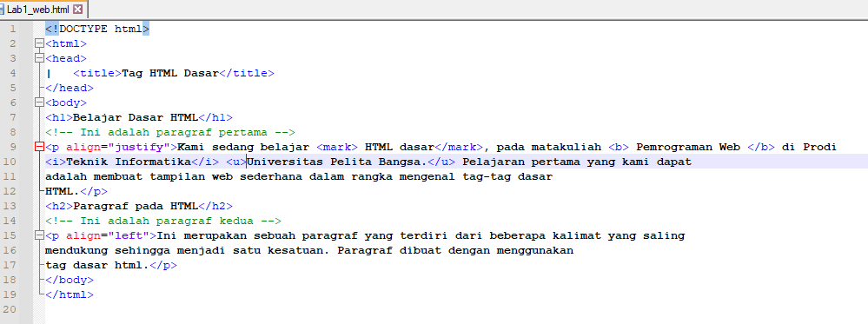Switch to the Lab1_web.html tab
868x324 pixels.
pyautogui.click(x=43, y=10)
